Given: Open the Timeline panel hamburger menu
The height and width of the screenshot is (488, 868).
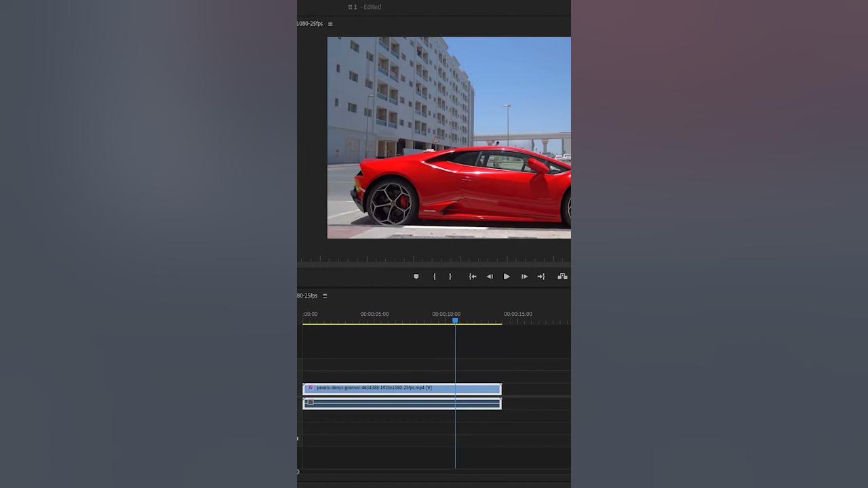Looking at the screenshot, I should tap(325, 296).
